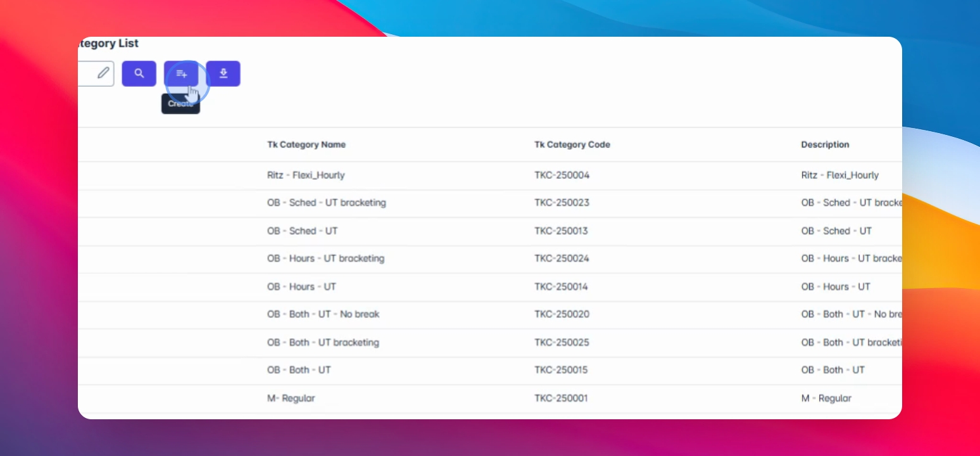Image resolution: width=980 pixels, height=456 pixels.
Task: Select the Ritz - Flexi_Hourly category name cell
Action: (306, 175)
